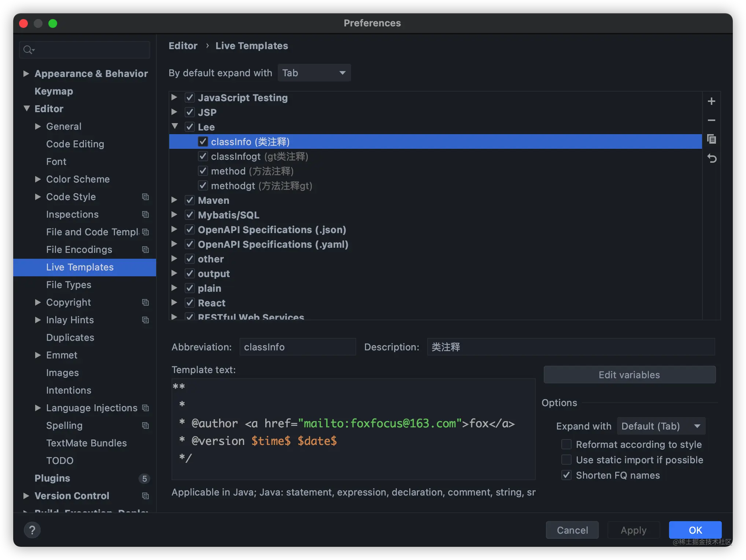Click project-level icon next to Code Style
746x560 pixels.
click(145, 197)
